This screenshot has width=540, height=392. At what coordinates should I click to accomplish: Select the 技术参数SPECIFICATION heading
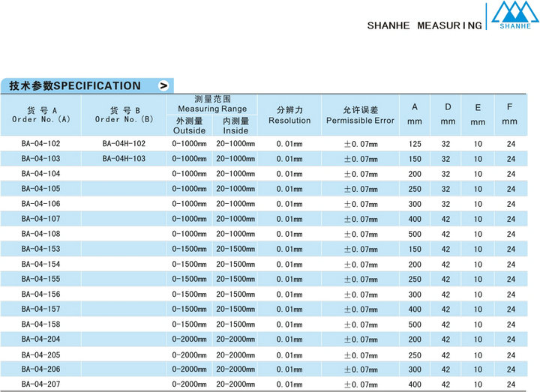point(75,85)
